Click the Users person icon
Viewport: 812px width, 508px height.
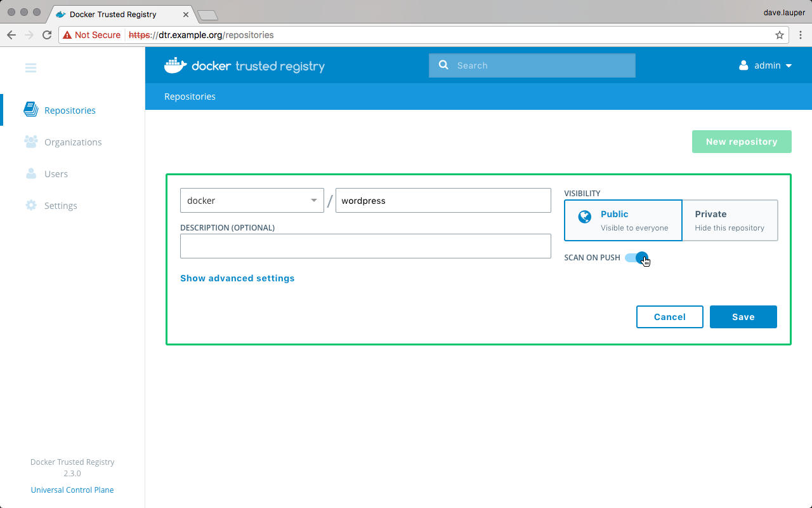click(30, 173)
